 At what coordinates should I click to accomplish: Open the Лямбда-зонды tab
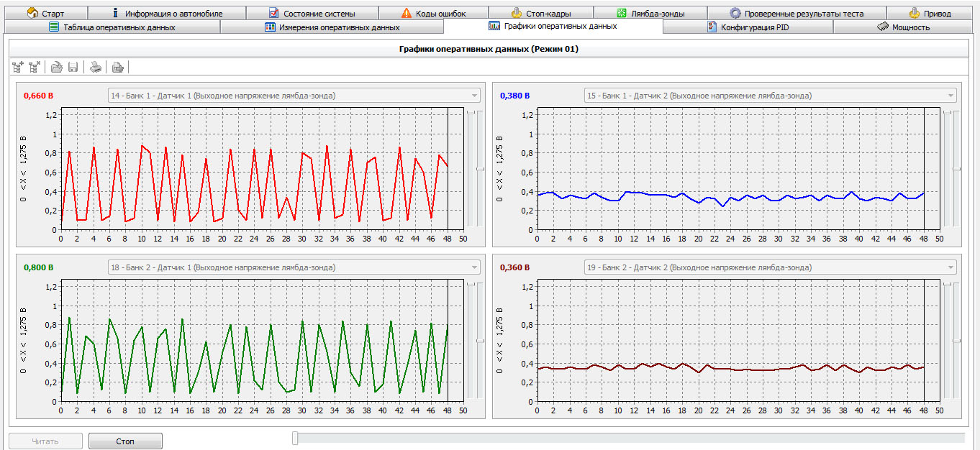[650, 13]
